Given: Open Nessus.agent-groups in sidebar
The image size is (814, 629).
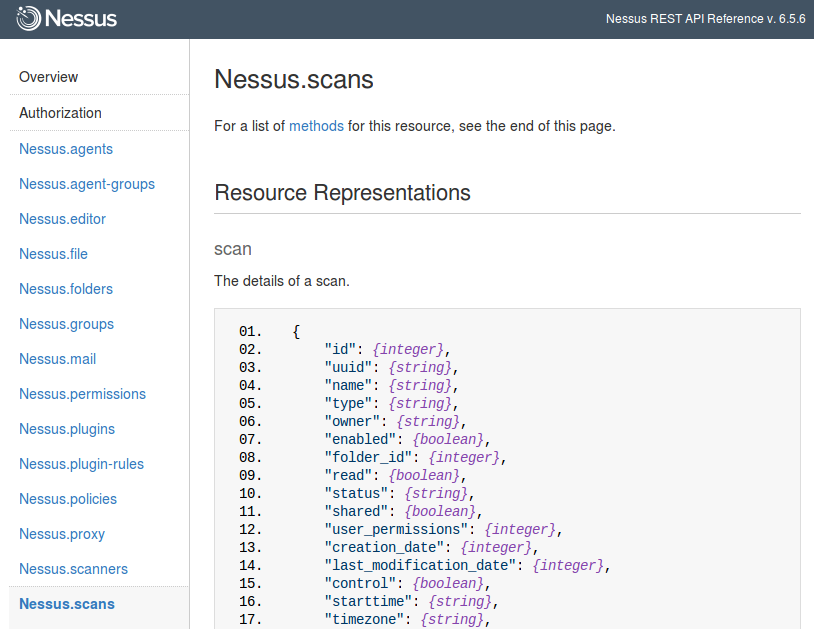Looking at the screenshot, I should (87, 184).
